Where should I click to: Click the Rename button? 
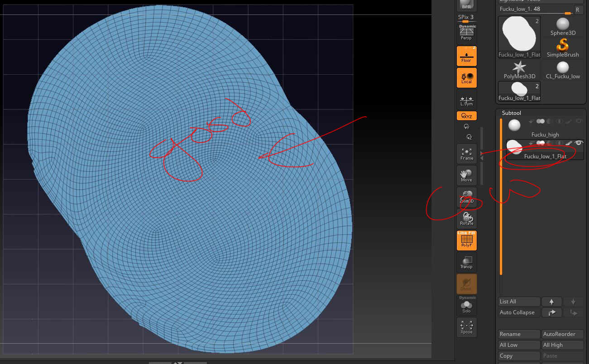tap(519, 334)
